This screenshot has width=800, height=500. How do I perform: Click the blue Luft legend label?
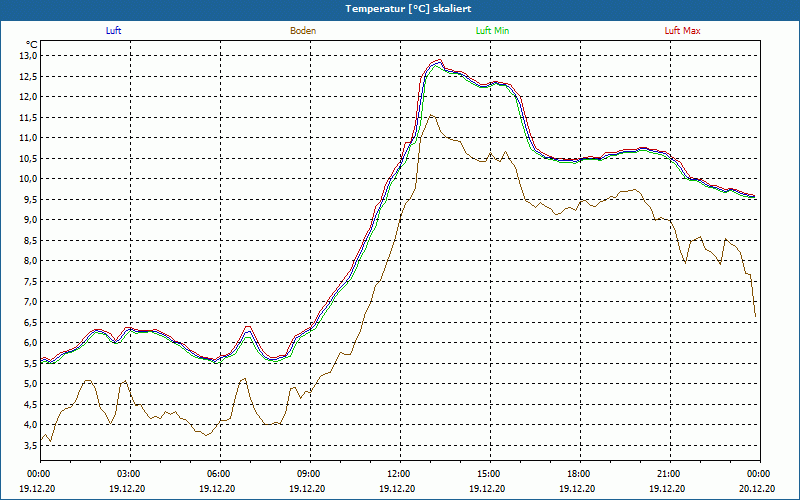coord(113,31)
